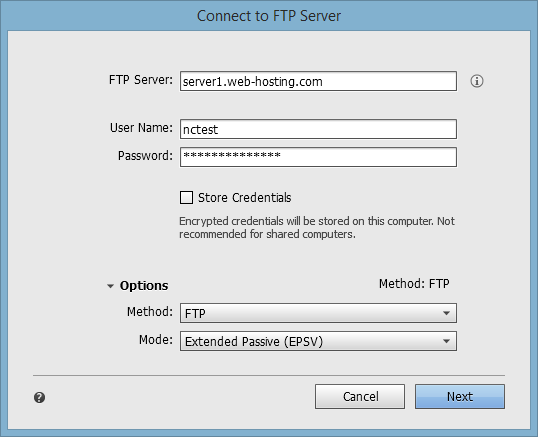Focus the FTP Server address field
Viewport: 538px width, 437px height.
pyautogui.click(x=318, y=81)
